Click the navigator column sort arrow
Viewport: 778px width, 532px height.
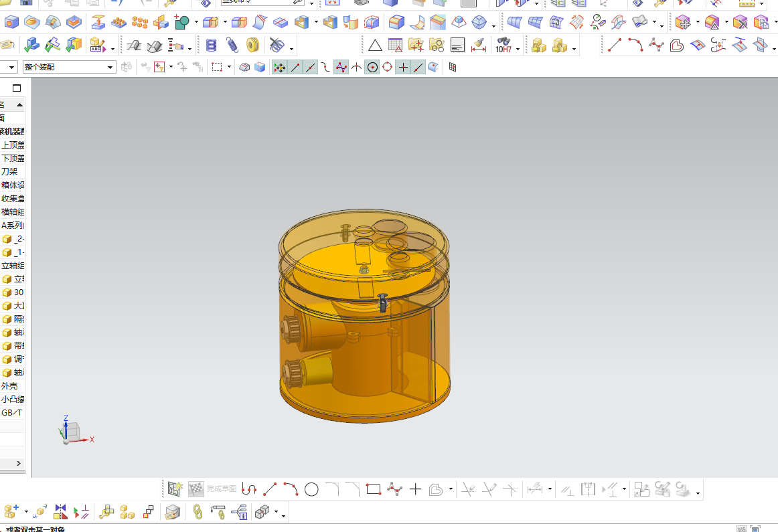[19, 104]
